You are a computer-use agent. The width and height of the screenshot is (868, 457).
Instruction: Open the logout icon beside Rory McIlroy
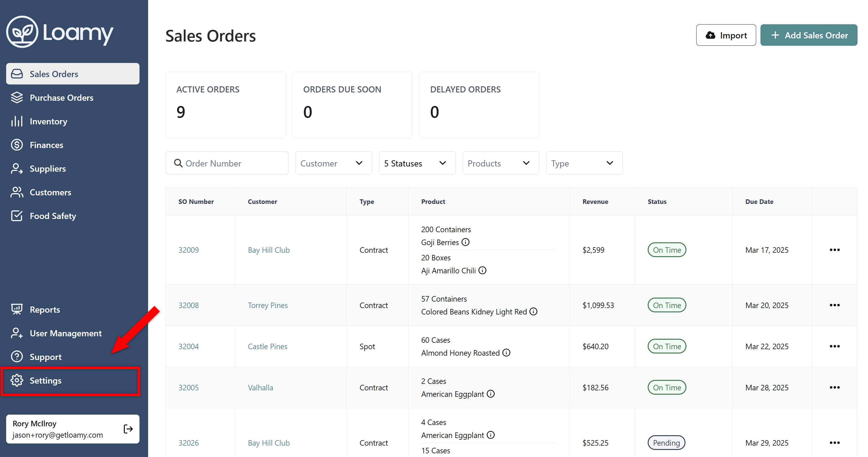click(128, 429)
